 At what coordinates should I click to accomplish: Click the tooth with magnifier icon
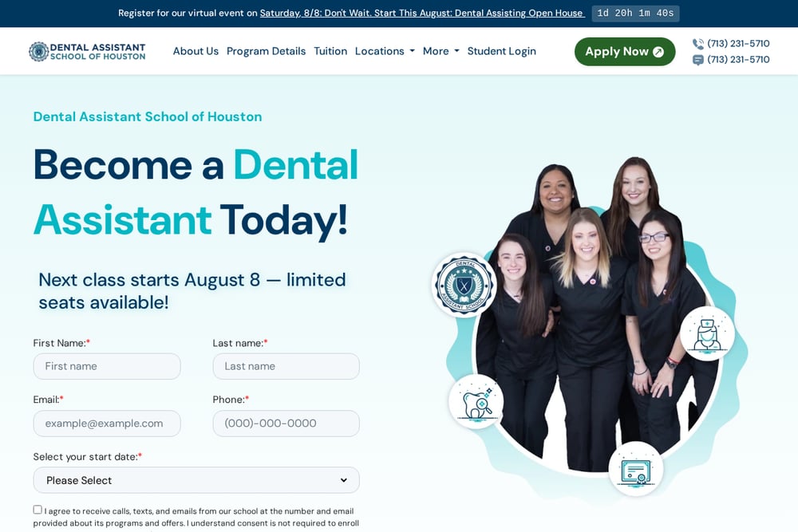tap(476, 402)
